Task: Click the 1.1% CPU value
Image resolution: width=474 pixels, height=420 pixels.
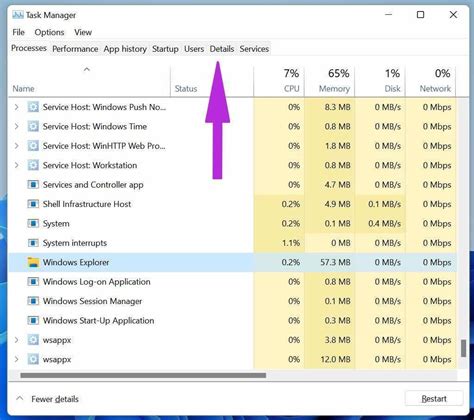Action: coord(291,243)
